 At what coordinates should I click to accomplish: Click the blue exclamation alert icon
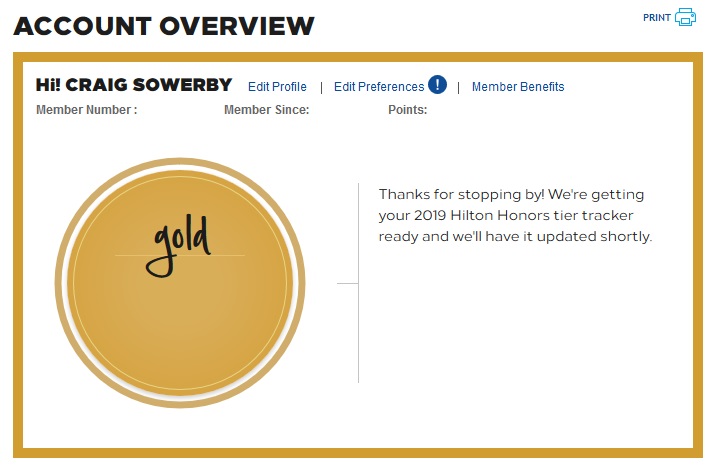point(437,85)
